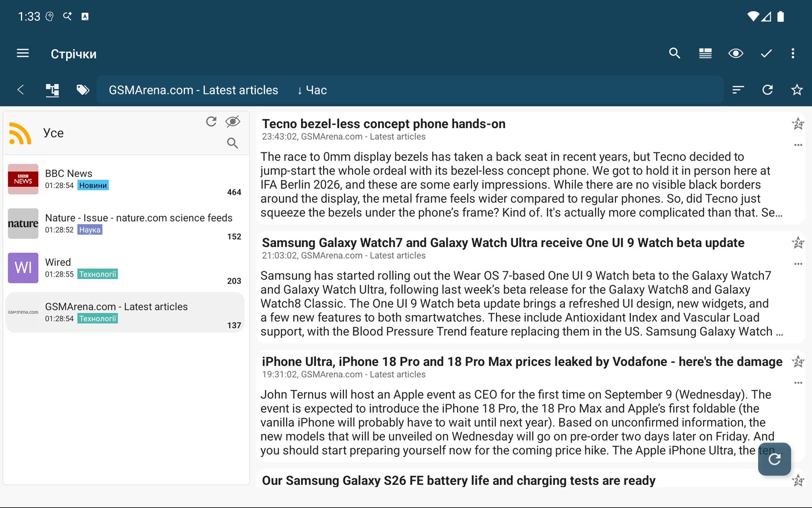Open the tags filter
The width and height of the screenshot is (812, 508).
(83, 90)
